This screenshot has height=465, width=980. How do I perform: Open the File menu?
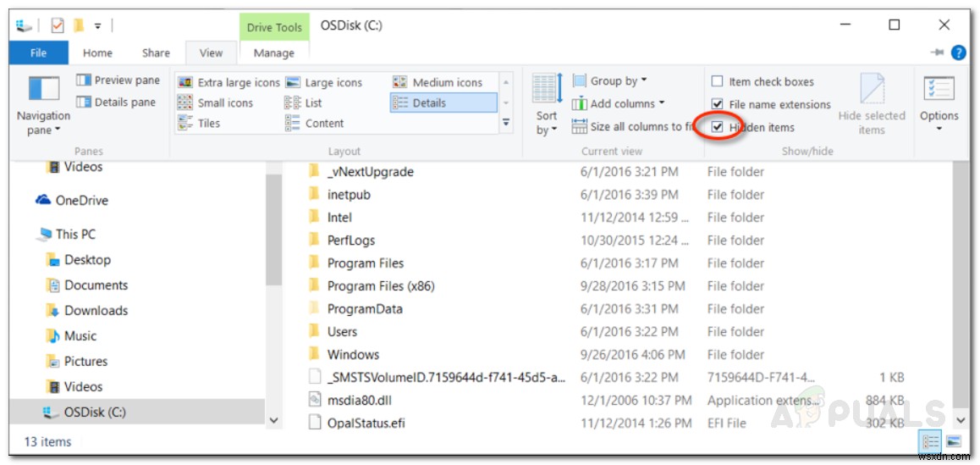(x=39, y=53)
